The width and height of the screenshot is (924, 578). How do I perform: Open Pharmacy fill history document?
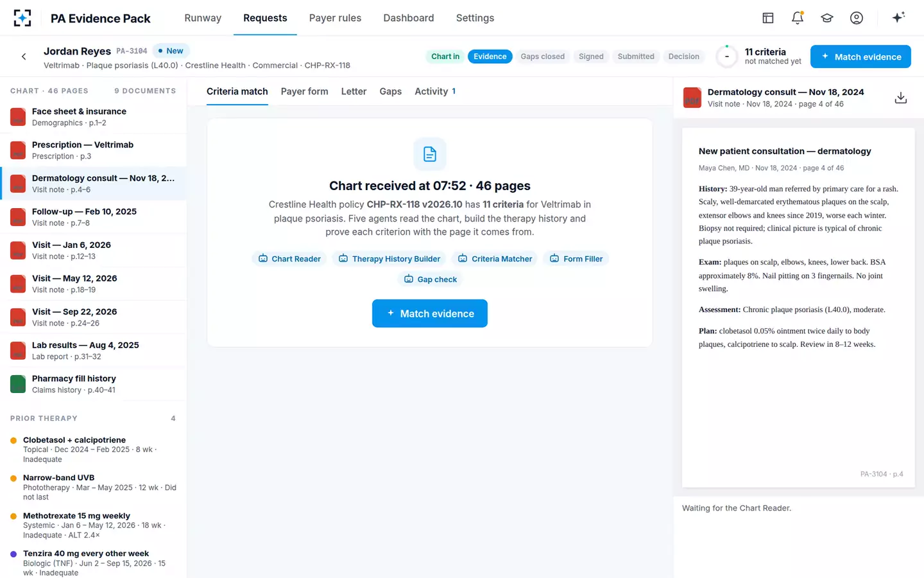(93, 384)
